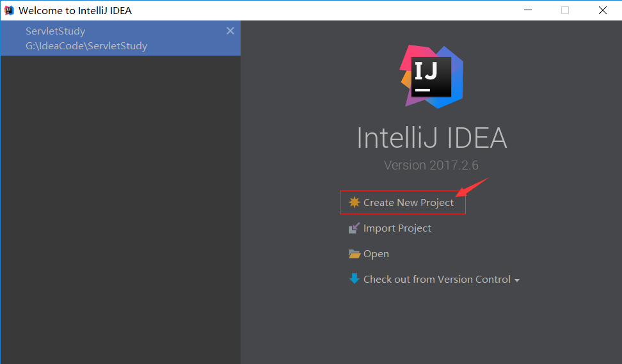Image resolution: width=622 pixels, height=364 pixels.
Task: Click the path G:\IdeaCode\ServletStudy
Action: (x=86, y=46)
